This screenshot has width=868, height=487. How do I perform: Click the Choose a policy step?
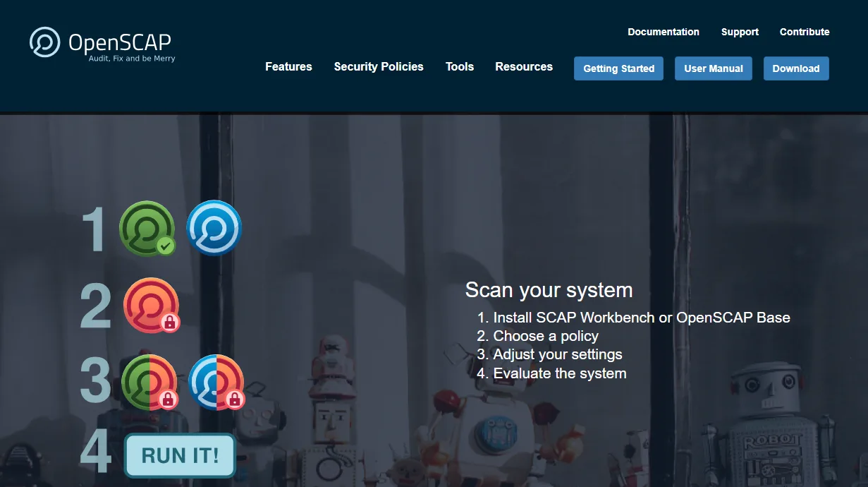pos(546,336)
